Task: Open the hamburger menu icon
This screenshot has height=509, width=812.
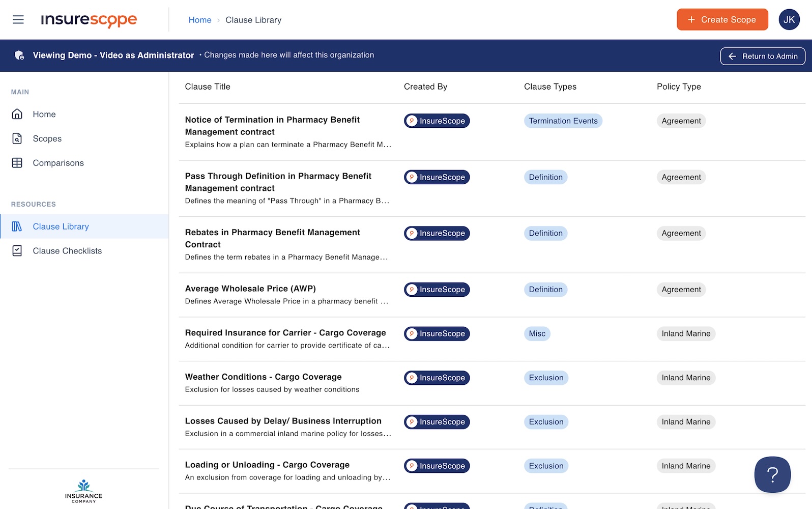Action: pyautogui.click(x=18, y=20)
